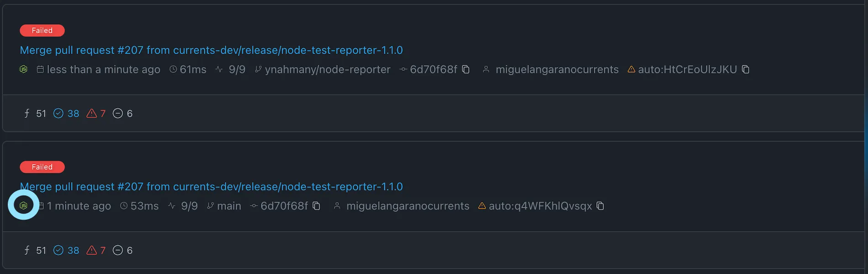This screenshot has width=868, height=274.
Task: Copy tag auto:q4WFKhlQvsqx
Action: [600, 206]
